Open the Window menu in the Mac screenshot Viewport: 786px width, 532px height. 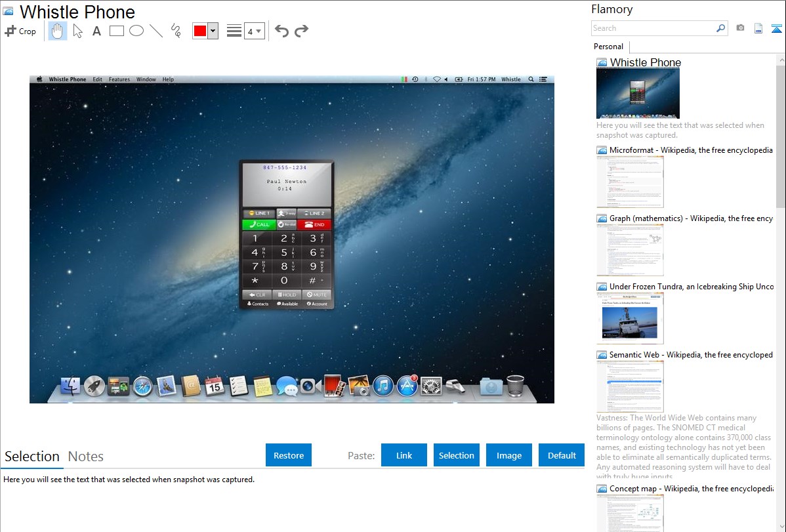(x=146, y=79)
